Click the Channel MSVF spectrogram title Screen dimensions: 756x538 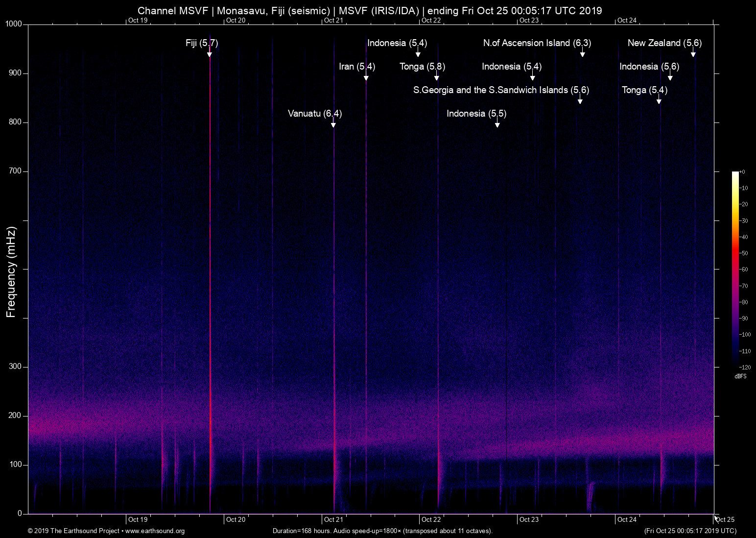pyautogui.click(x=370, y=10)
